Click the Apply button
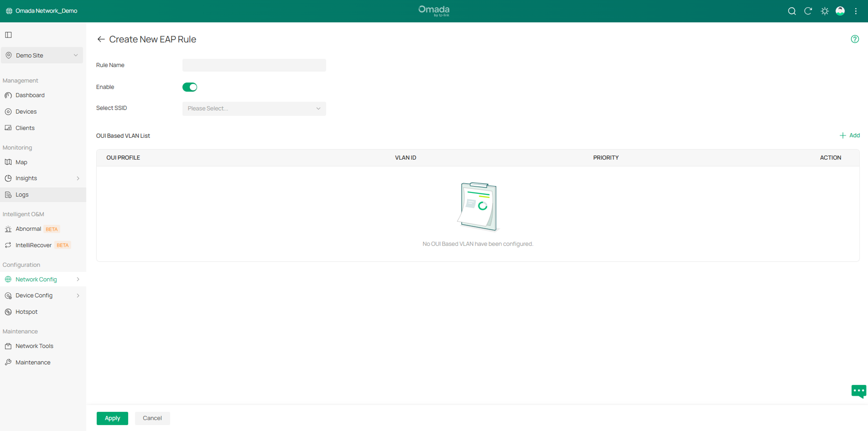The height and width of the screenshot is (431, 868). [112, 418]
